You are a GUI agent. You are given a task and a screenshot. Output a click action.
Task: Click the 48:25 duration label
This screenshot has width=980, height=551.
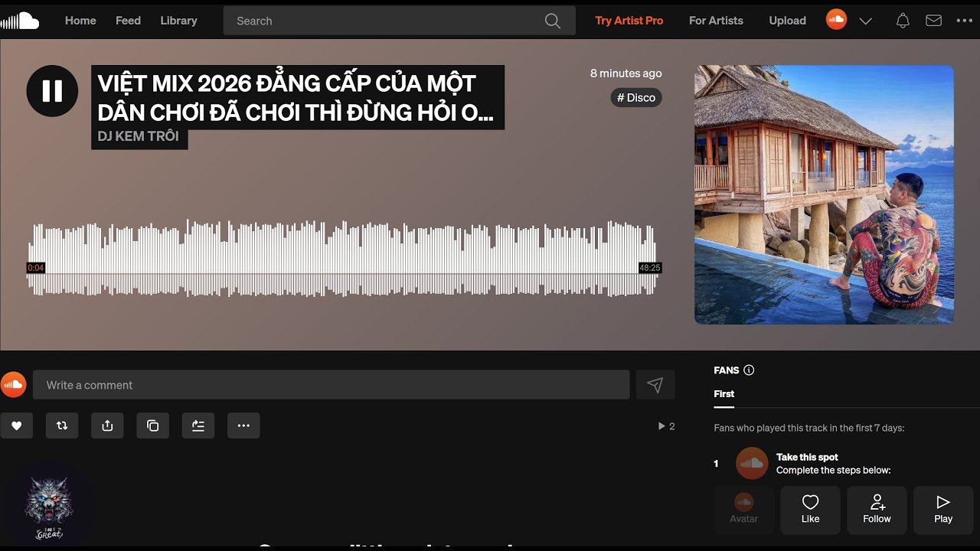click(650, 268)
